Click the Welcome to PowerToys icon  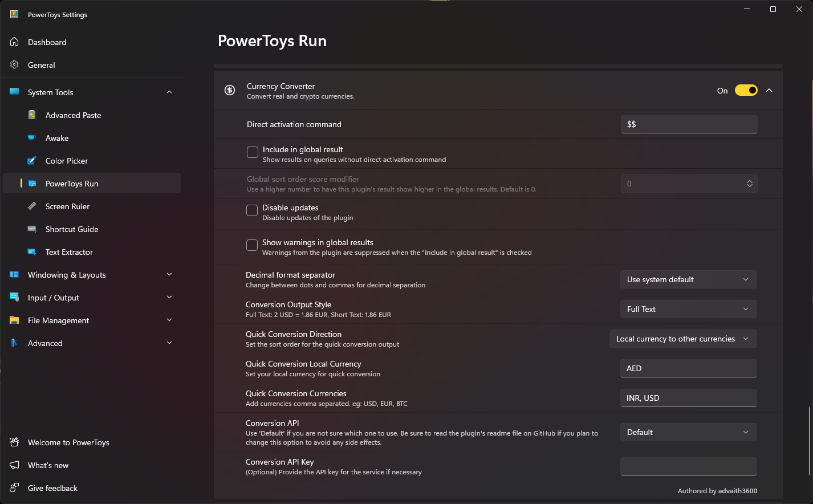point(14,442)
